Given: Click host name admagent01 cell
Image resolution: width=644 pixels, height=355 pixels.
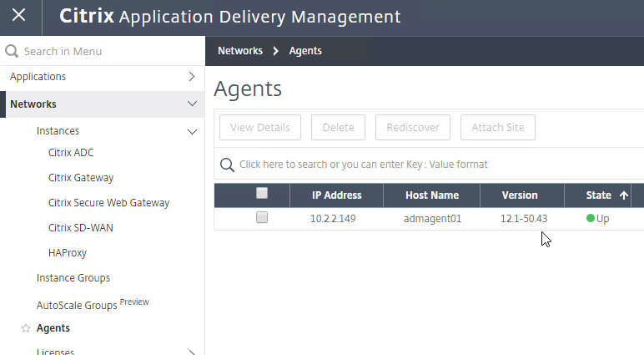Looking at the screenshot, I should [x=432, y=219].
